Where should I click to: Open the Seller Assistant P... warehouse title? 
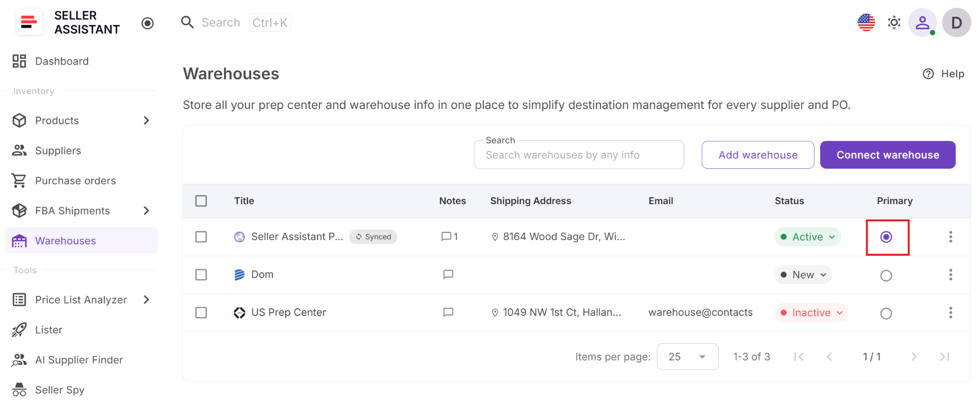[x=297, y=237]
